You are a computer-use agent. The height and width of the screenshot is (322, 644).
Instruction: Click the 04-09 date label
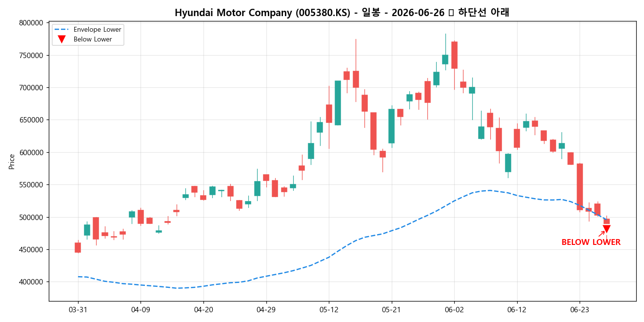(141, 310)
